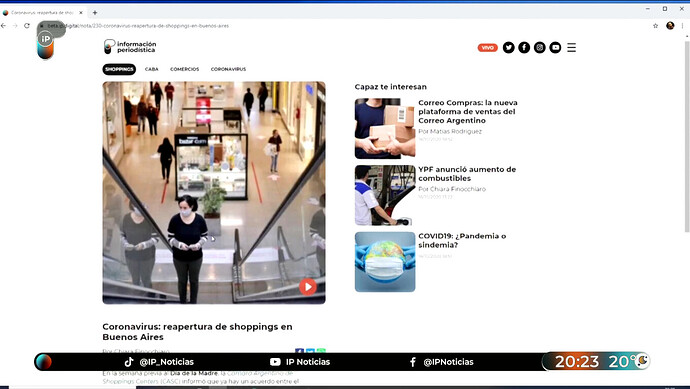The image size is (690, 389).
Task: Bookmark the page with the star icon
Action: point(655,26)
